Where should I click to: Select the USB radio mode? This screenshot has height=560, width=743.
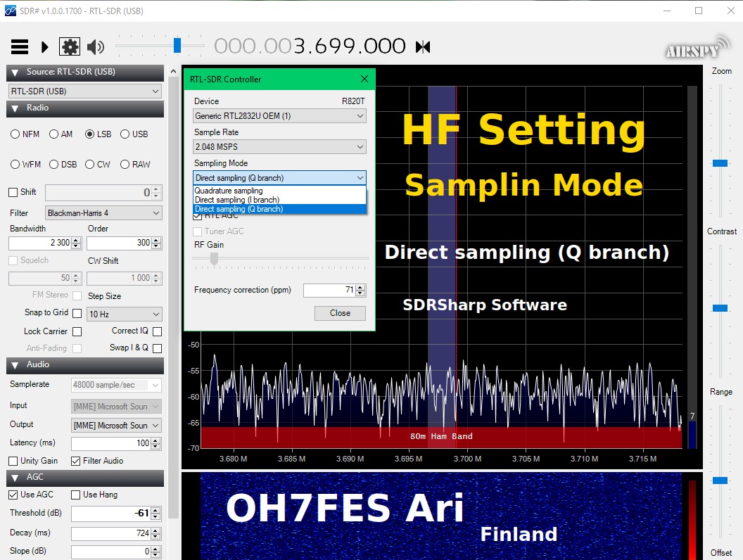[x=125, y=134]
